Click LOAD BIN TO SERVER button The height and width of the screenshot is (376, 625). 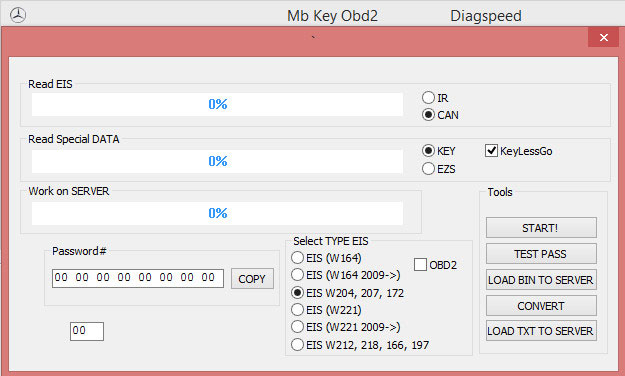pyautogui.click(x=541, y=280)
